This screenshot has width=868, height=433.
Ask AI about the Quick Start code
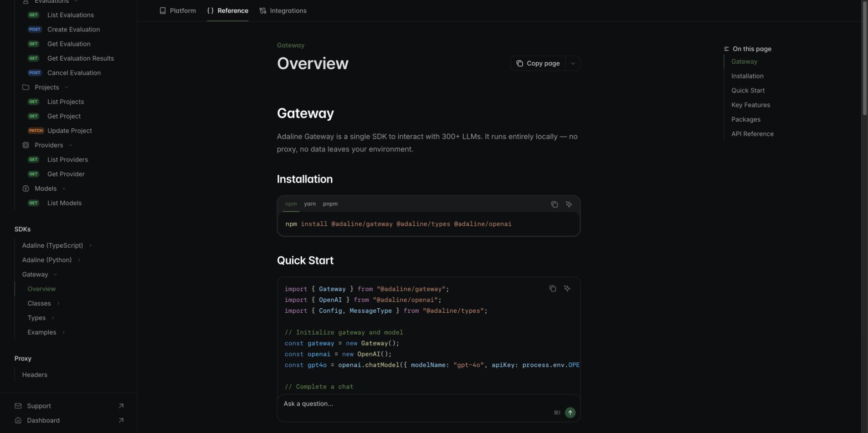[567, 289]
